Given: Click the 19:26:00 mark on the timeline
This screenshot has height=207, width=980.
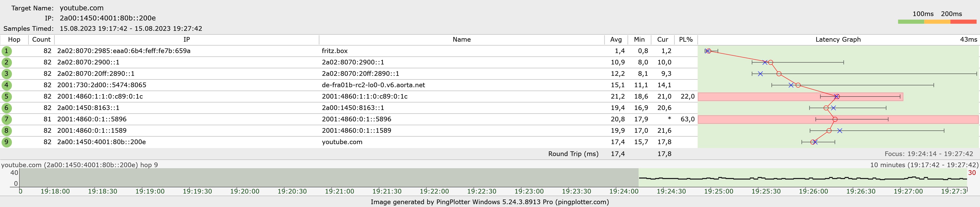Looking at the screenshot, I should tap(813, 191).
